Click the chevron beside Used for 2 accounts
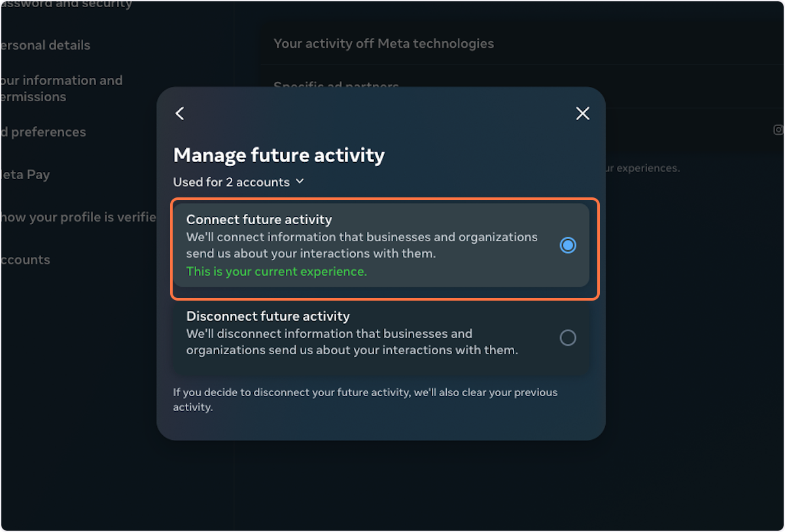The width and height of the screenshot is (785, 532). pos(300,181)
